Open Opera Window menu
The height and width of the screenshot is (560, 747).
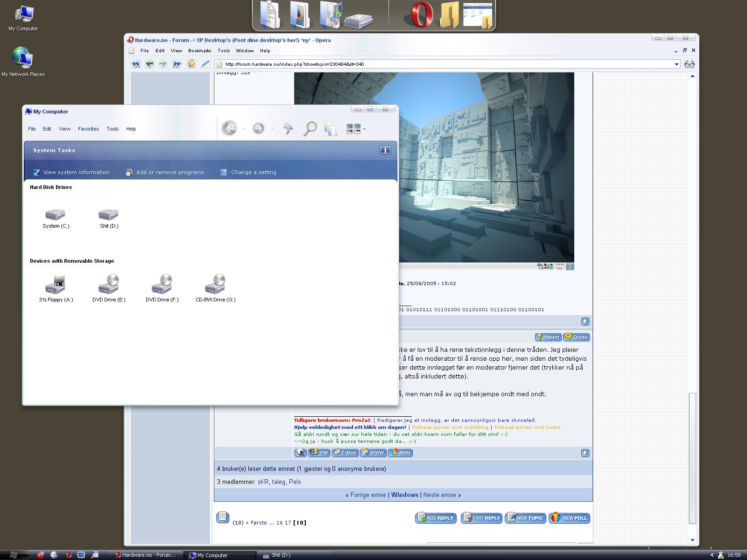point(245,51)
